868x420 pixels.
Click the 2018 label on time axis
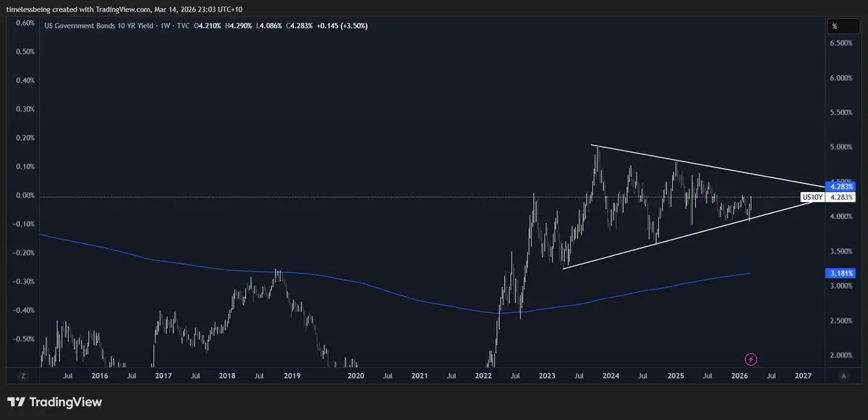227,376
